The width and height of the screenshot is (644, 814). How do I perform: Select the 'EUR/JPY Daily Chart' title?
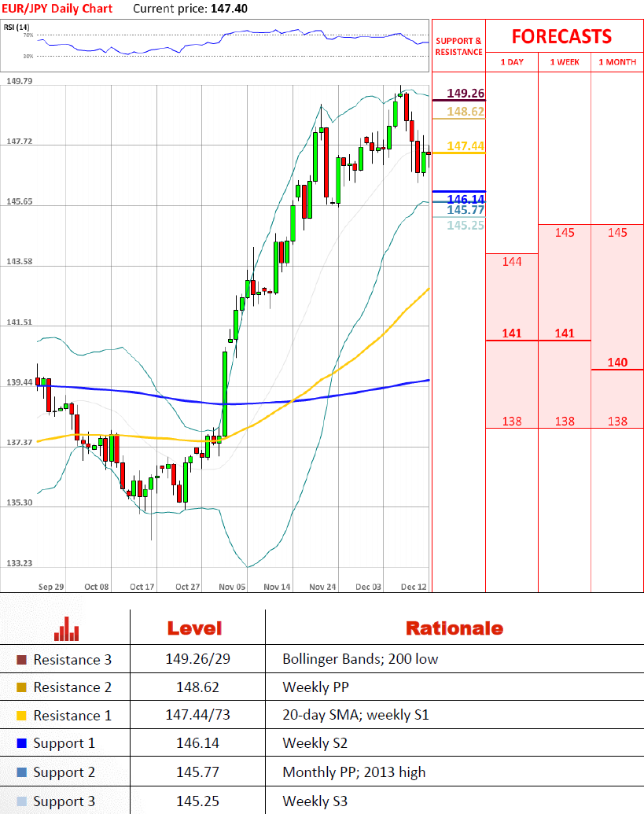pos(57,9)
